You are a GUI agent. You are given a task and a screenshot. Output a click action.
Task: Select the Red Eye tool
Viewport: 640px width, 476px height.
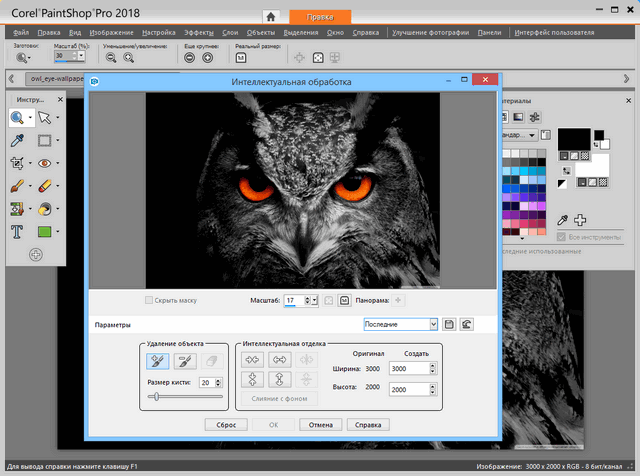(x=44, y=163)
